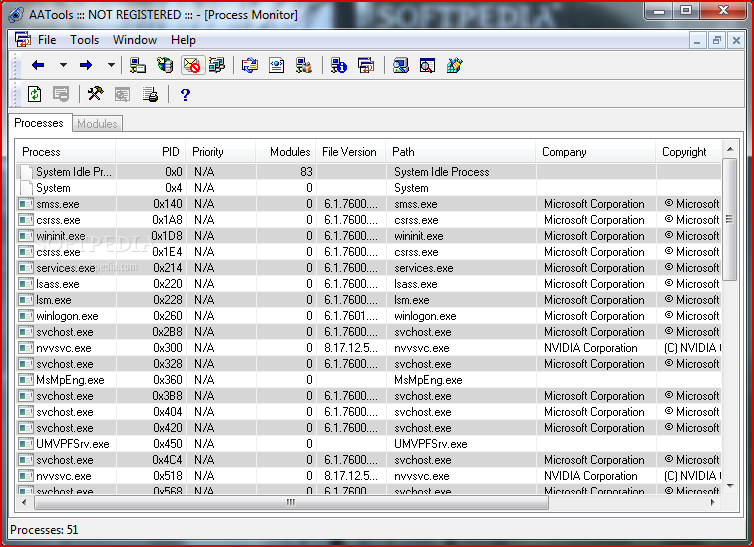Screen dimensions: 754x547
Task: Open the File menu
Action: (47, 40)
